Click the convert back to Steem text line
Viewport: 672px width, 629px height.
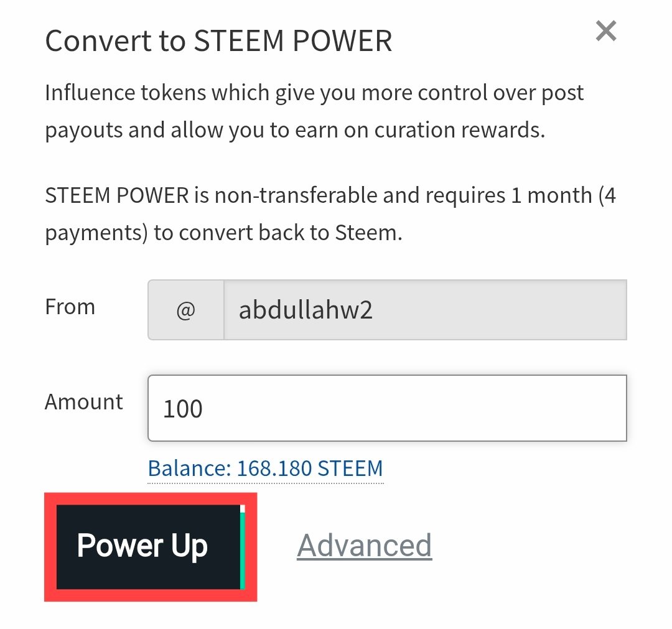(x=224, y=233)
